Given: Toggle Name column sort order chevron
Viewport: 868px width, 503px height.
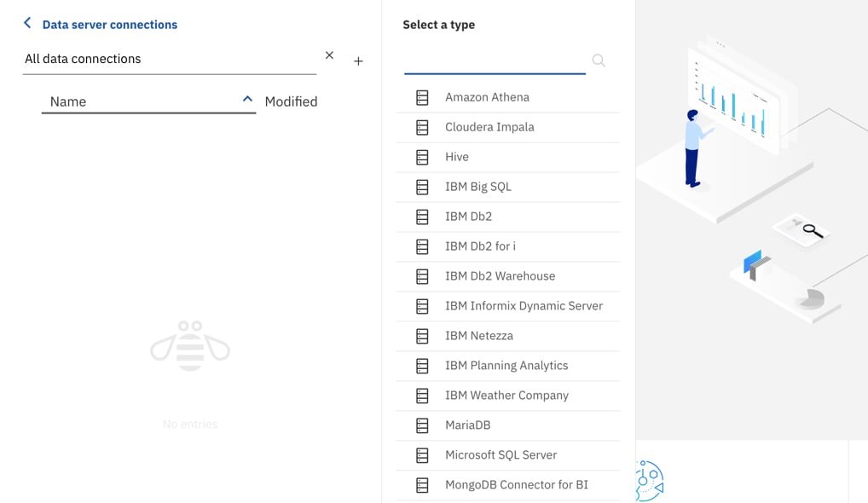Looking at the screenshot, I should [247, 100].
